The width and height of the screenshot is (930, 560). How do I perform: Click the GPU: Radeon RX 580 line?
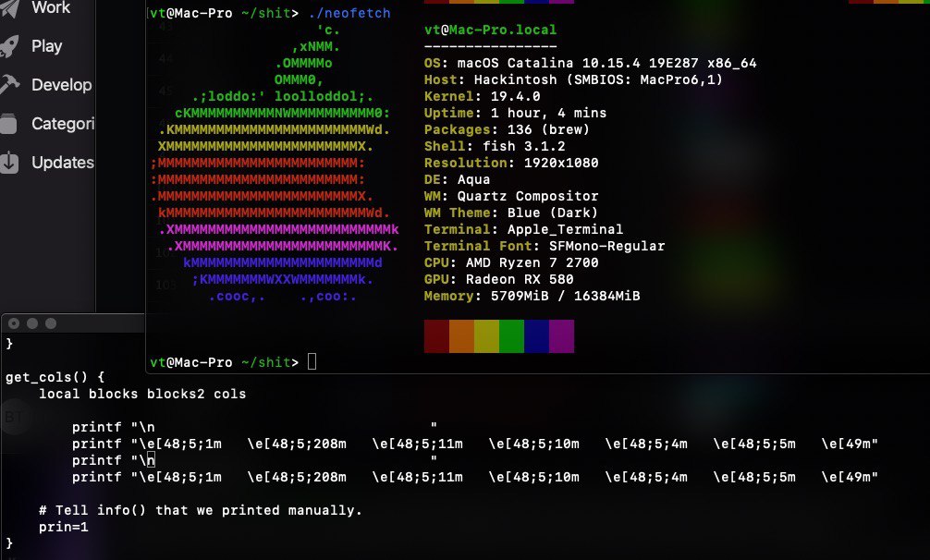point(499,278)
